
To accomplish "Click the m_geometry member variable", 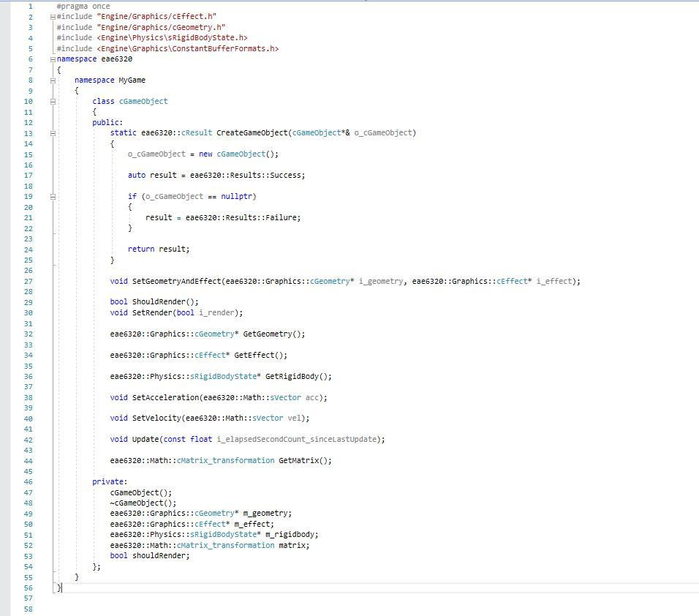I will click(265, 514).
